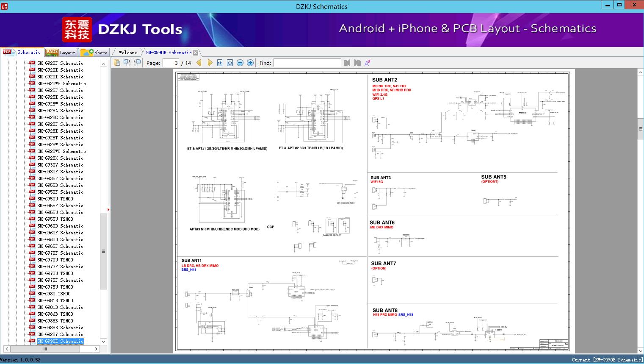Open the Share tab
Image resolution: width=644 pixels, height=364 pixels.
94,53
